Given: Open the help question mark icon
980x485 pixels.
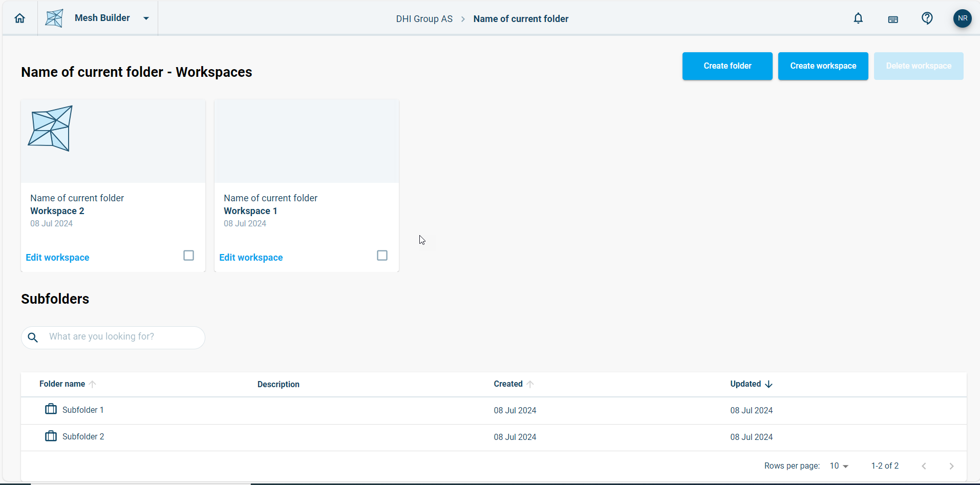Looking at the screenshot, I should pos(927,18).
